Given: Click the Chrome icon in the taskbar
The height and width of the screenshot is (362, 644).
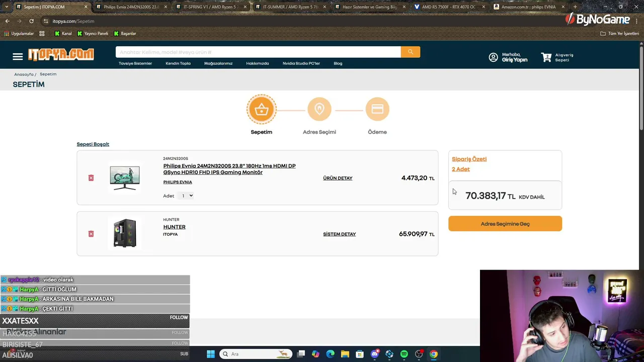Looking at the screenshot, I should 434,354.
